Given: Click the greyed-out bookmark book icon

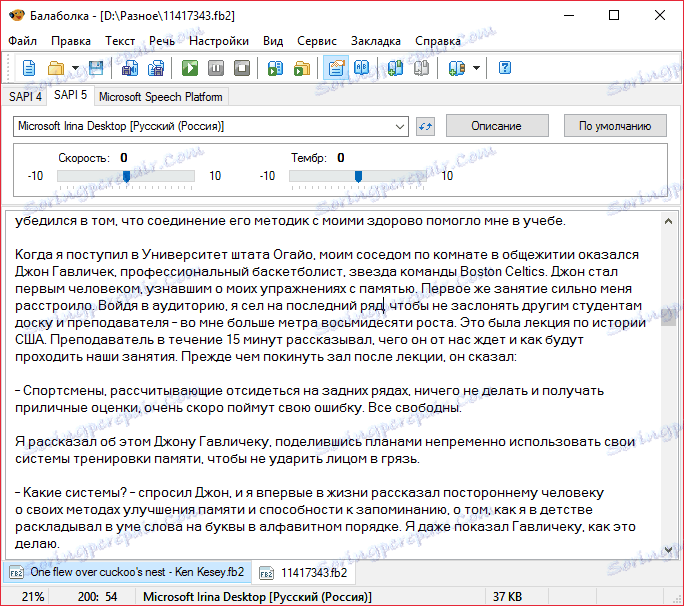Looking at the screenshot, I should tap(421, 68).
